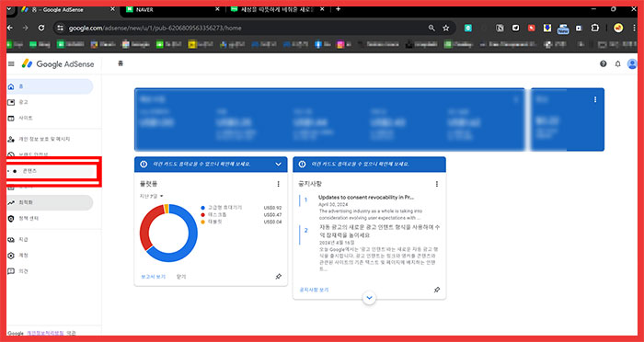Open the 공지사항 card three-dot menu
This screenshot has width=644, height=342.
click(437, 184)
